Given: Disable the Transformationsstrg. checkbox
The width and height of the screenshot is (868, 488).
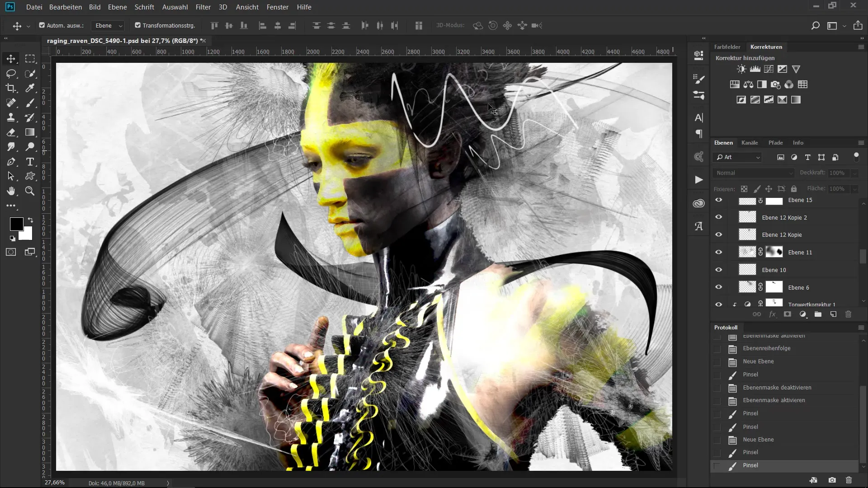Looking at the screenshot, I should [138, 25].
